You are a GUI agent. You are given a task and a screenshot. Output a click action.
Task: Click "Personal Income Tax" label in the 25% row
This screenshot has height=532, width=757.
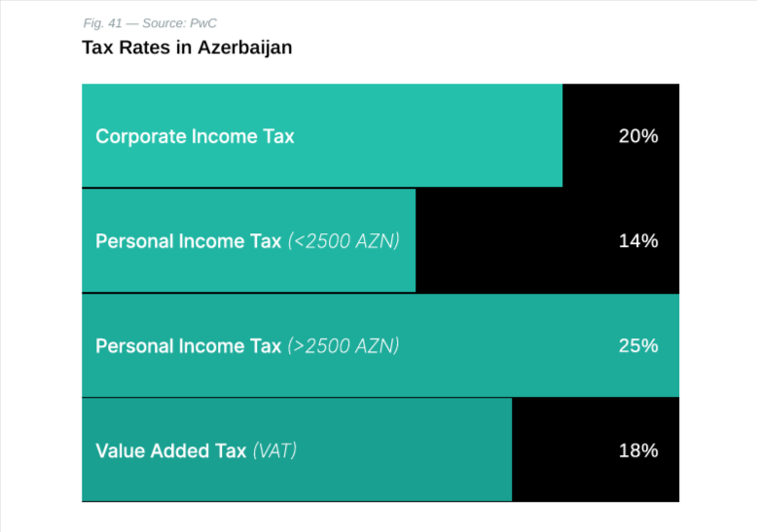[x=188, y=346]
